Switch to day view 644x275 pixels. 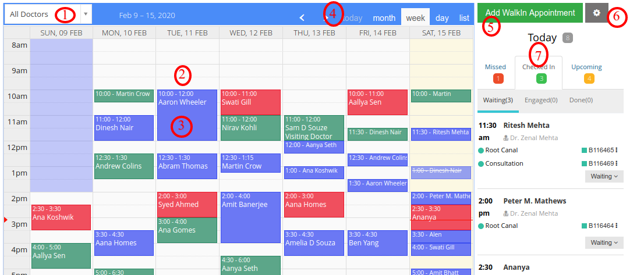coord(443,18)
